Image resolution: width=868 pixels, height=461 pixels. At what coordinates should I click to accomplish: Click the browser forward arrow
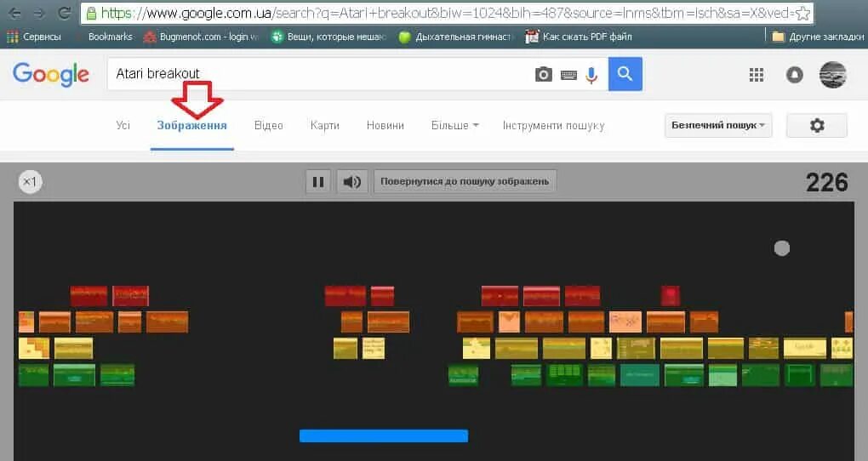point(39,13)
